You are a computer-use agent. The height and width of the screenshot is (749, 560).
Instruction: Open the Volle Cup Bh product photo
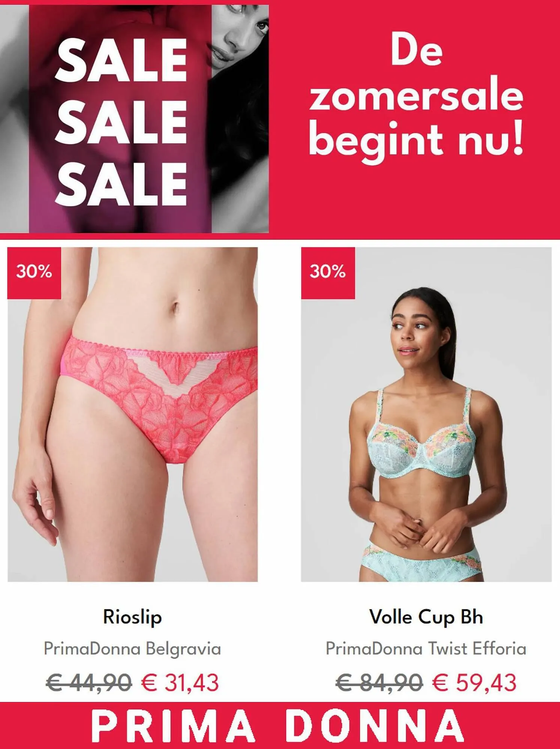pos(426,414)
